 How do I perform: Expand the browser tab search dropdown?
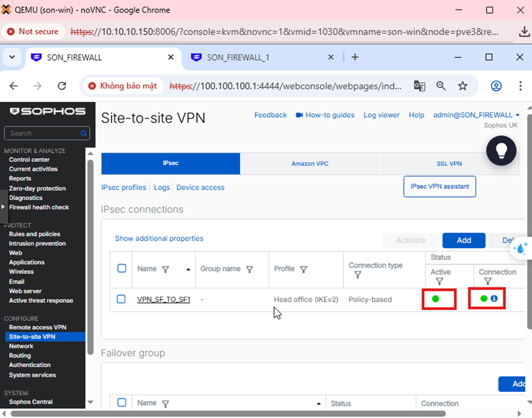pyautogui.click(x=12, y=57)
